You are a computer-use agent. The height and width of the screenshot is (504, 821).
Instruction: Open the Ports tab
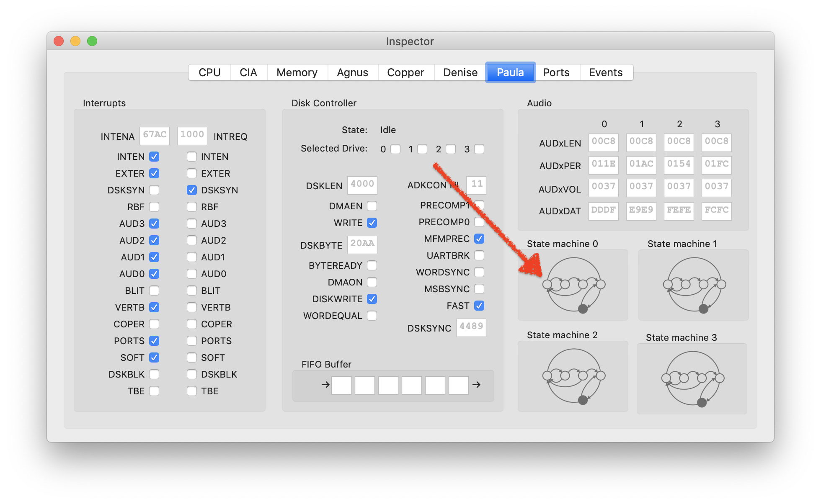556,72
